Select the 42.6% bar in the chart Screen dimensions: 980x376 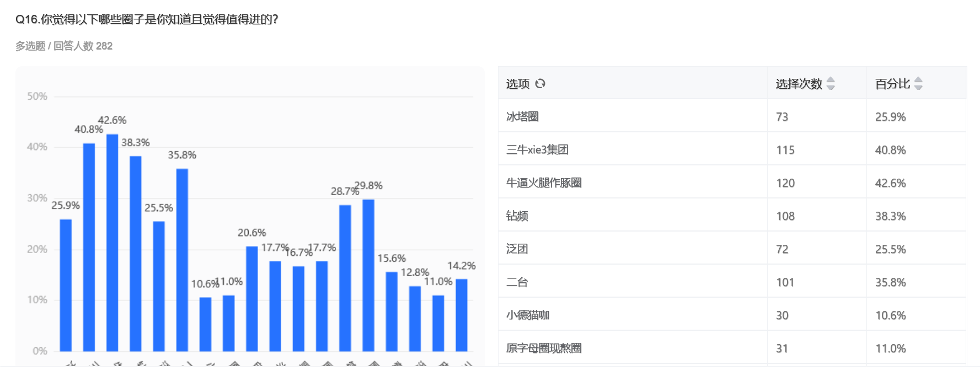pos(112,243)
